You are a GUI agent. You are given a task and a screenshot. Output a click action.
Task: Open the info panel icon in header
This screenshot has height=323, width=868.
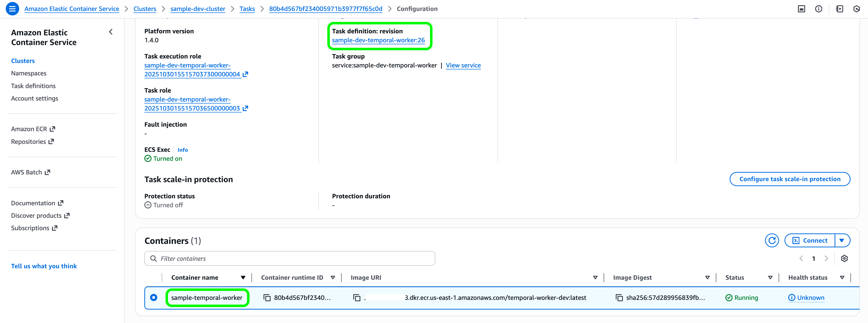tap(818, 9)
